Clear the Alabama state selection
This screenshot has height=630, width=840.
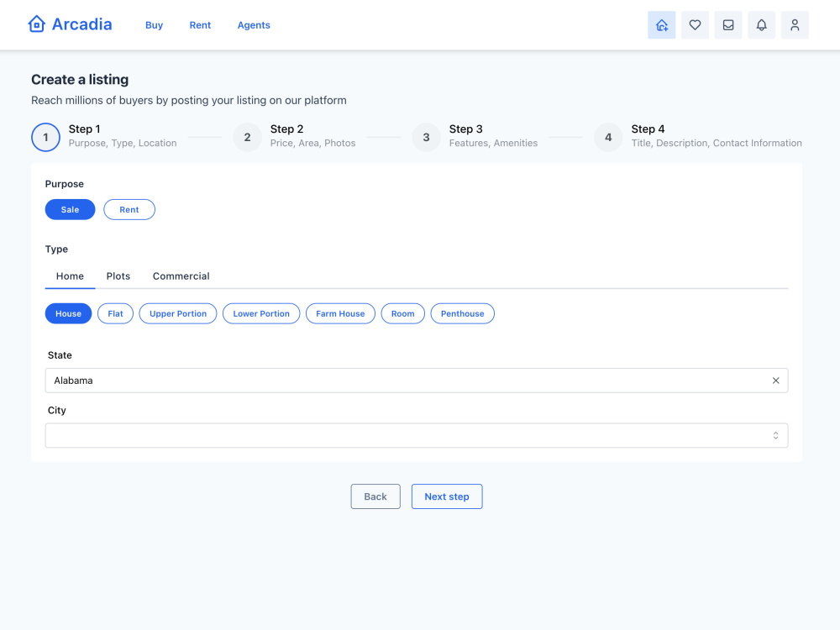pos(775,381)
